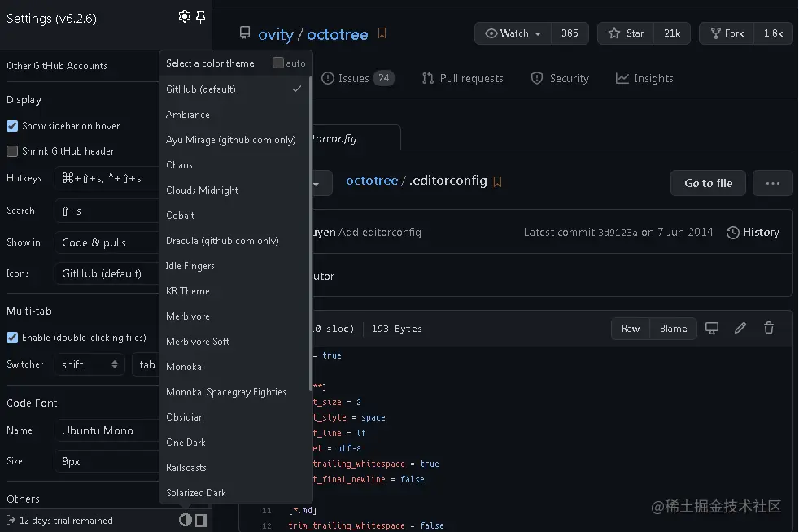Screen dimensions: 799x532
Task: Select the Merbivore Soft theme
Action: 234,342
